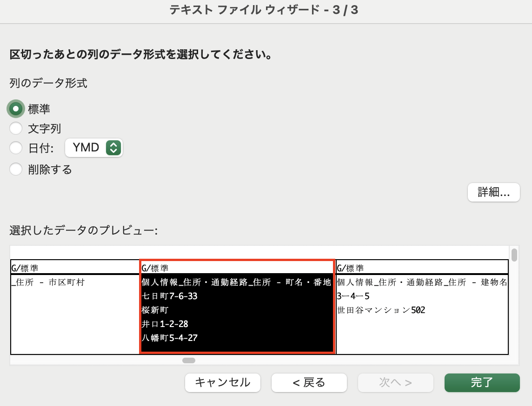Cancel the wizard with キャンセル

pos(222,382)
